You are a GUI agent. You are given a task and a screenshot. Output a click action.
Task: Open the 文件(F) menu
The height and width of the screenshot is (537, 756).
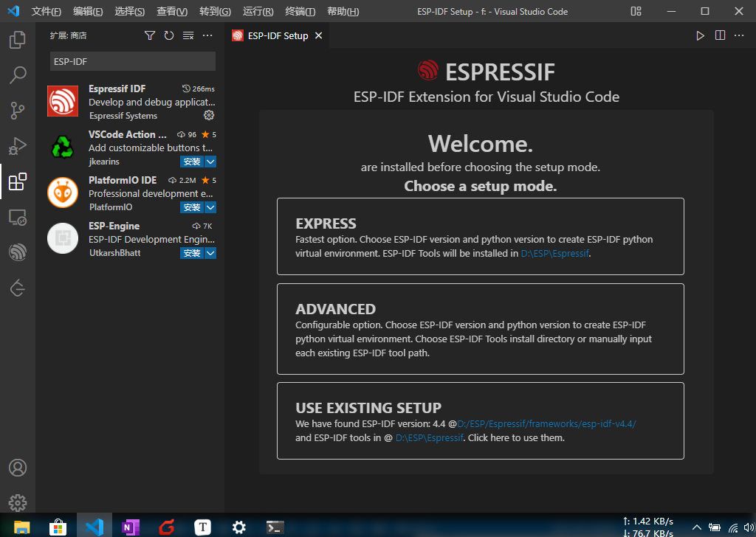coord(47,11)
